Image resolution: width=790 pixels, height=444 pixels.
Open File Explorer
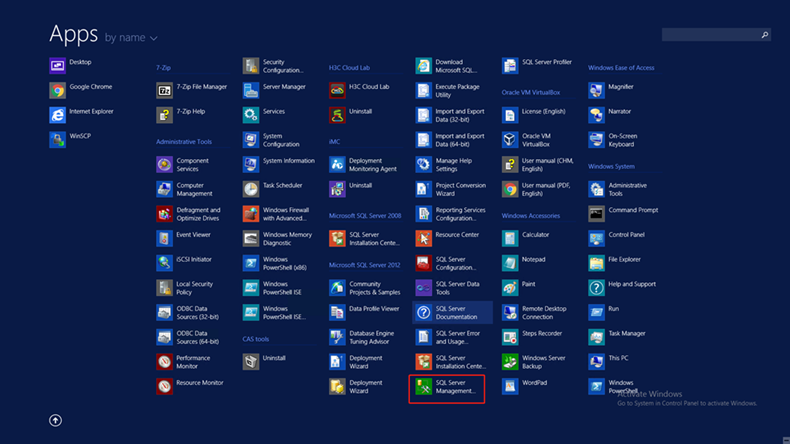tap(616, 263)
